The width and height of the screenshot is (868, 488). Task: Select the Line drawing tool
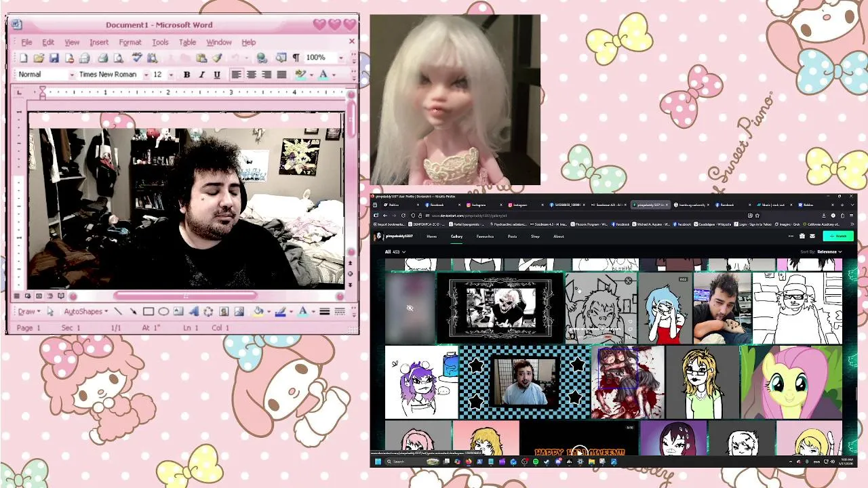(x=119, y=312)
